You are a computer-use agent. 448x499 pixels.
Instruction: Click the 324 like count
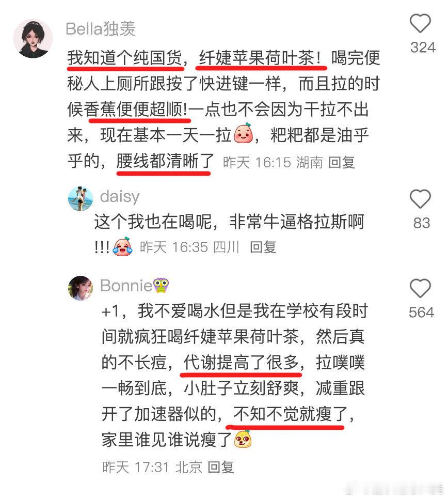click(423, 48)
